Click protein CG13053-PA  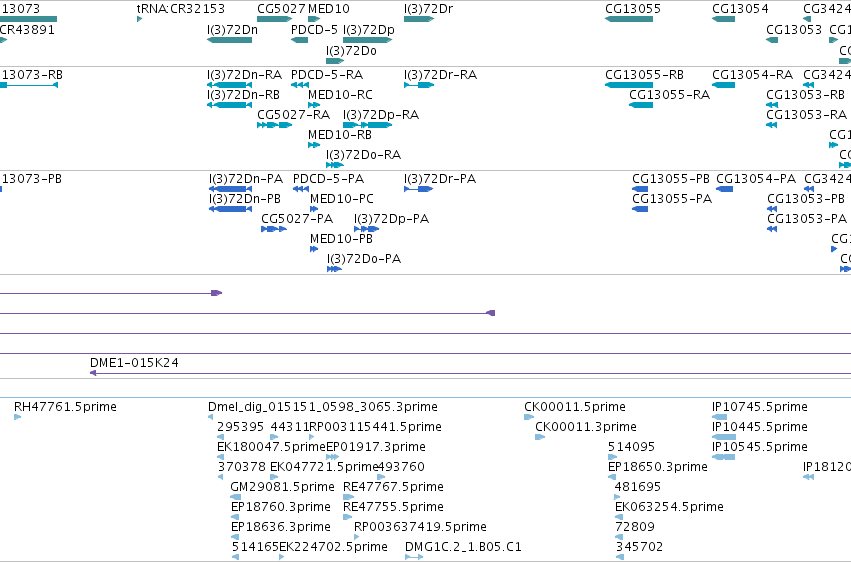tap(807, 219)
